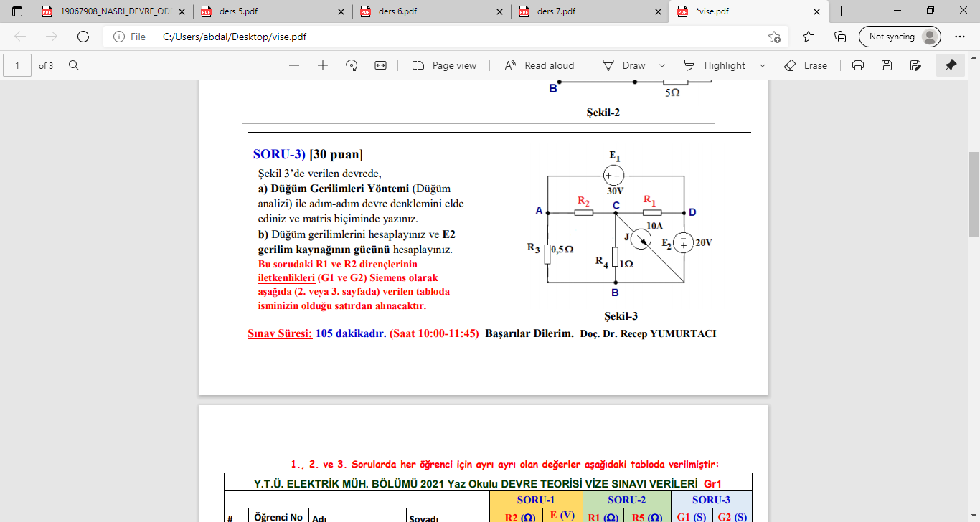Open a new browser tab
Screen dimensions: 980x522
click(840, 11)
